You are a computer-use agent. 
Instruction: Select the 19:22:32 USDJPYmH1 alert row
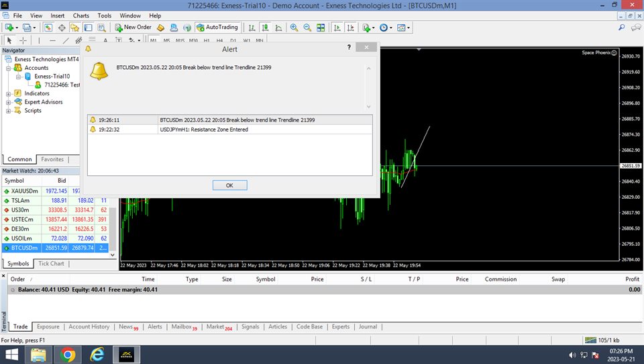(230, 130)
